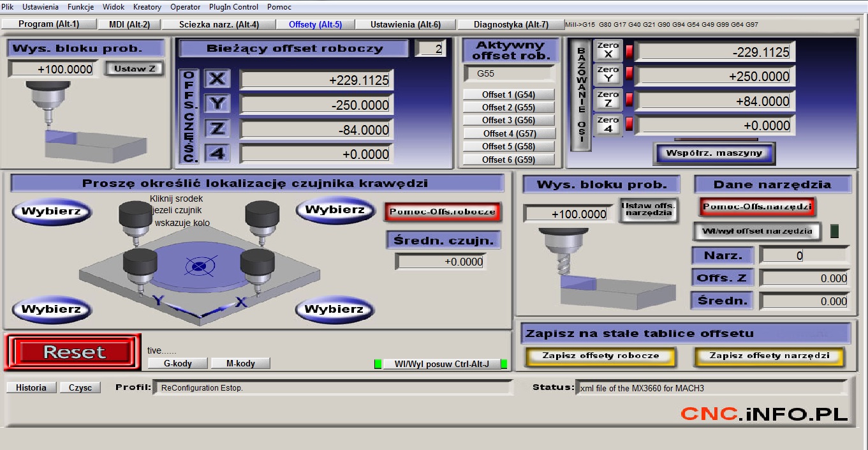
Task: Open the Kreatory menu
Action: (147, 7)
